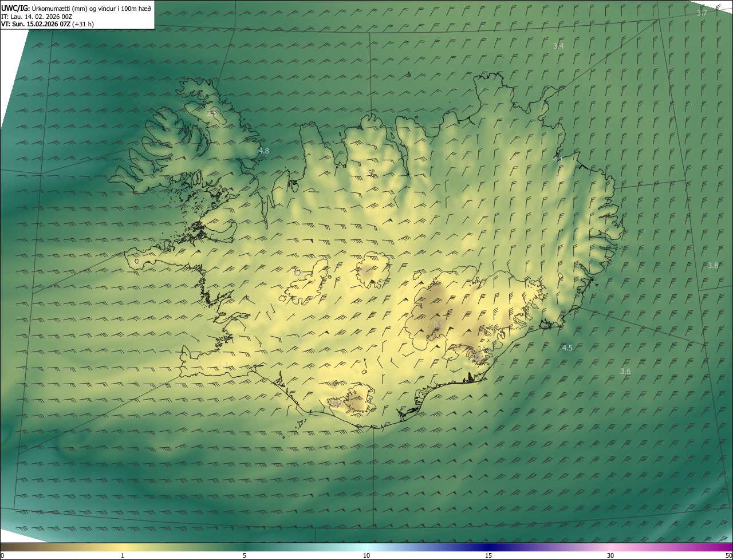Click the '50' tick label on the color scale
This screenshot has height=560, width=733.
tap(728, 555)
